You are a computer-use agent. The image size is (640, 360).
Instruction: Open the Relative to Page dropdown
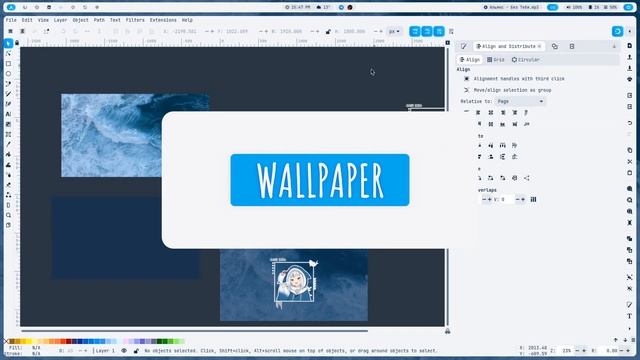pos(520,101)
